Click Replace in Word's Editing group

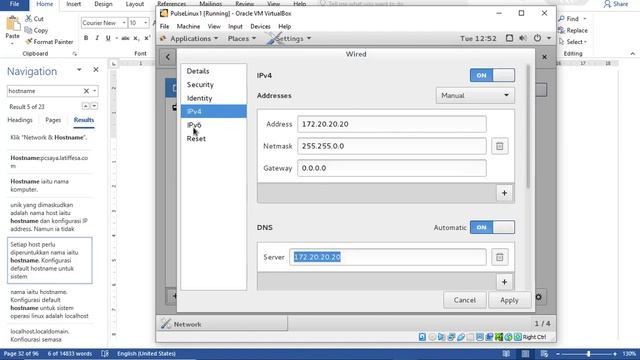click(x=573, y=30)
